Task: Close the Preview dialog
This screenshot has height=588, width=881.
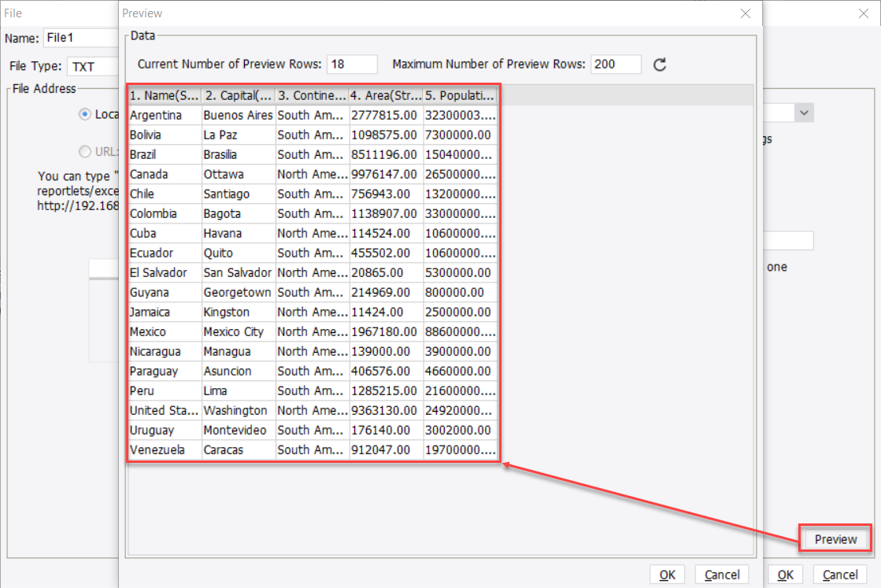Action: point(745,13)
